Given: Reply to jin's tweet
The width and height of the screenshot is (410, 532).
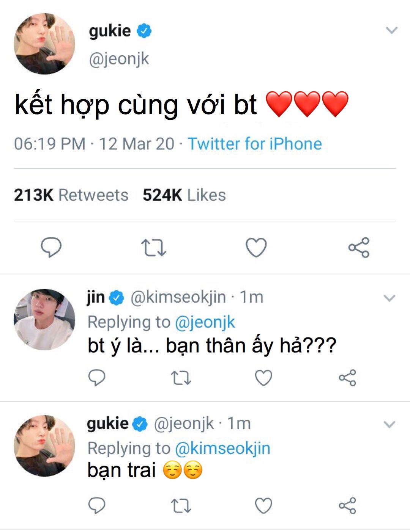Looking at the screenshot, I should pos(97,378).
